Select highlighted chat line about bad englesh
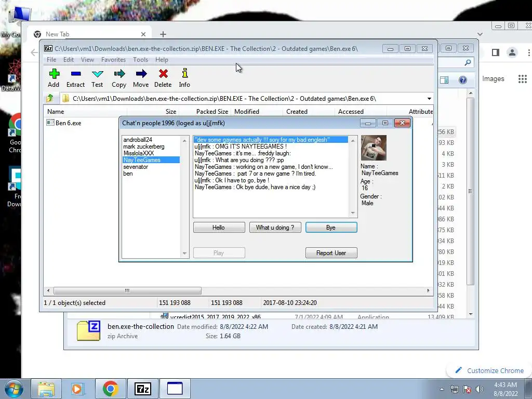 (x=271, y=139)
